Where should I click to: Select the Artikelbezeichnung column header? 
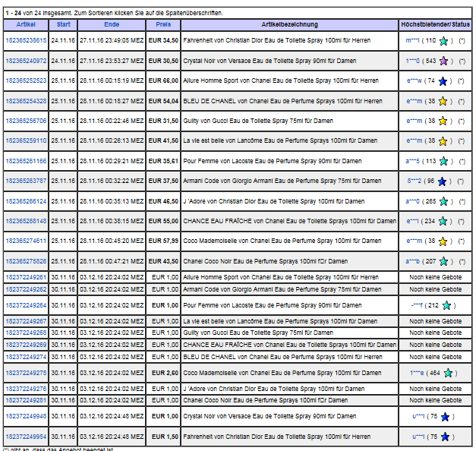pos(289,24)
